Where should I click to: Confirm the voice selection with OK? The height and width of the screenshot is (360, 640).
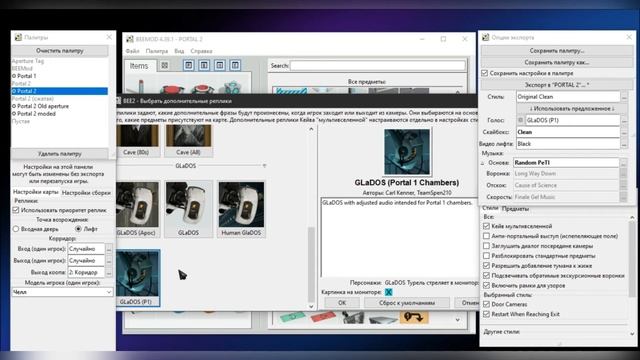pyautogui.click(x=342, y=303)
